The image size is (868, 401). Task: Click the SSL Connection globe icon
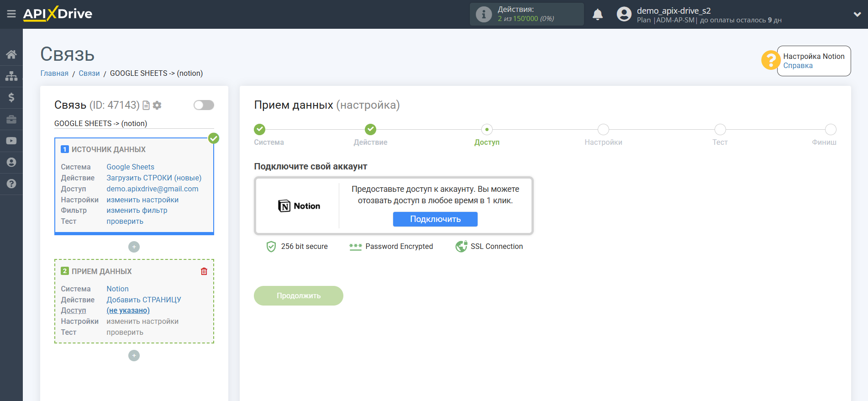[x=461, y=246]
